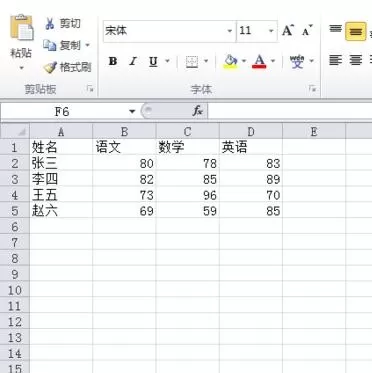This screenshot has height=373, width=372.
Task: Click cell containing 李四
Action: (x=61, y=179)
